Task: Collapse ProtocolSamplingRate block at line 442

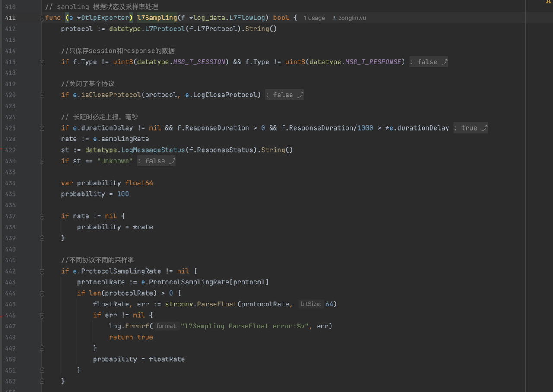Action: 42,271
